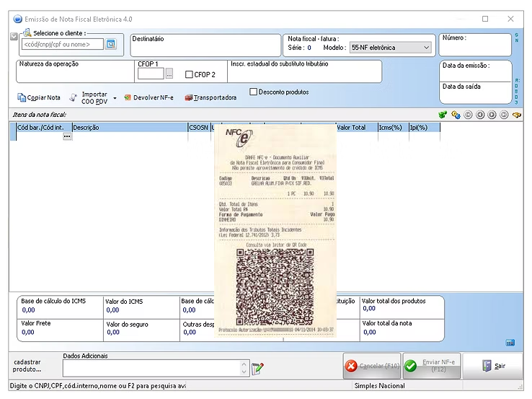Click the Sair exit button

493,366
